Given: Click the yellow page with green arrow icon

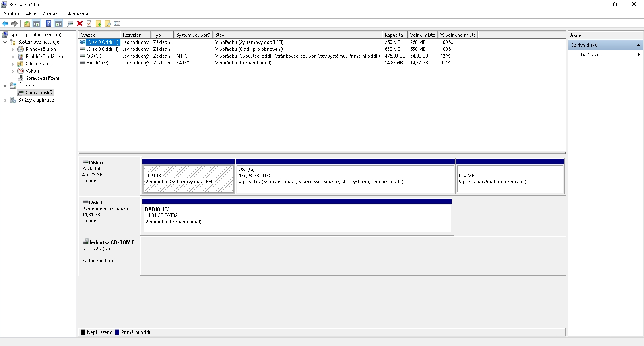Looking at the screenshot, I should coord(98,23).
